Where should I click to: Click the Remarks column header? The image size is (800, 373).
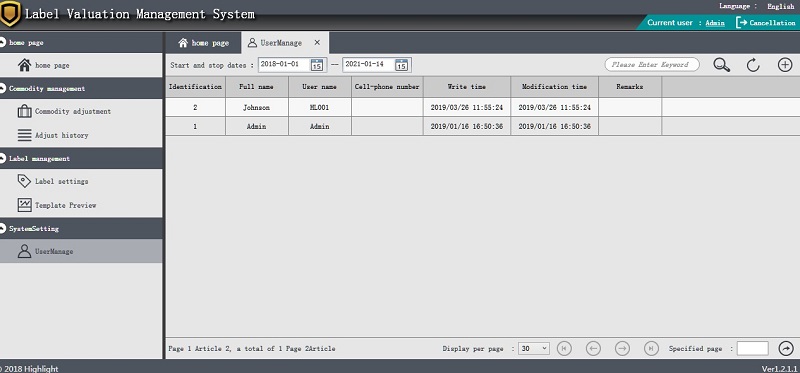pos(630,87)
